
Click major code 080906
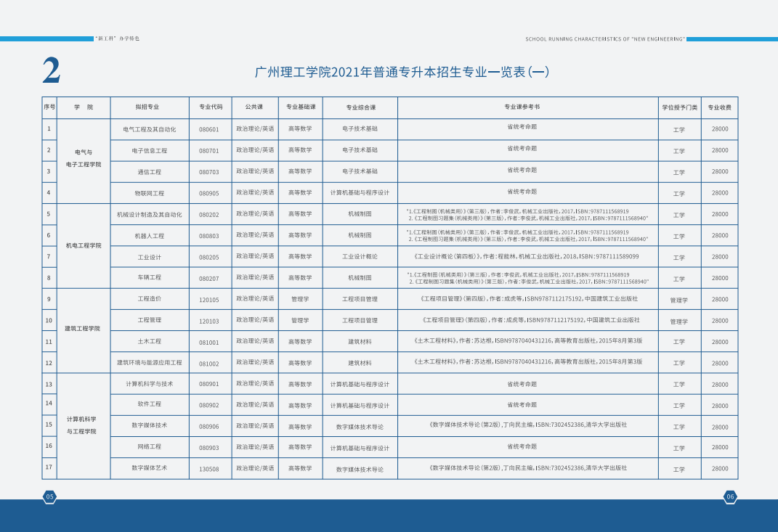pos(209,427)
